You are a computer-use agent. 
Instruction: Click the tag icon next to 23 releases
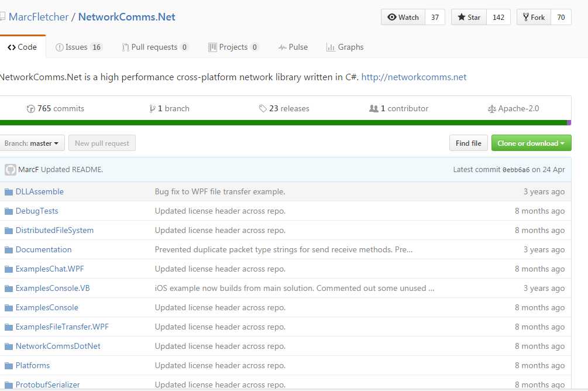pyautogui.click(x=263, y=109)
